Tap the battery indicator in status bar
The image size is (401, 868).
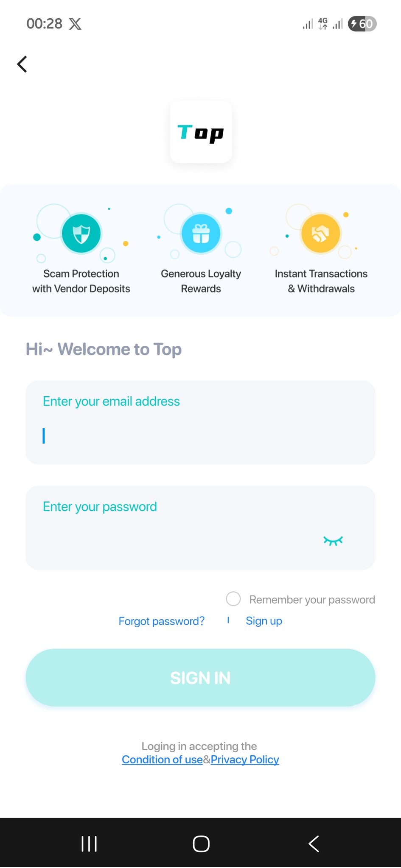[362, 24]
